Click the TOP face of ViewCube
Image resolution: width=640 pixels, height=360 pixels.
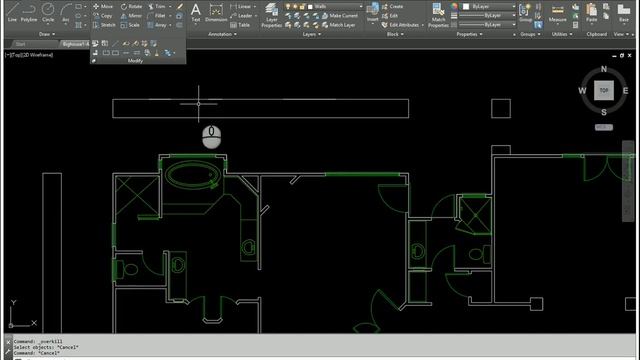tap(604, 90)
